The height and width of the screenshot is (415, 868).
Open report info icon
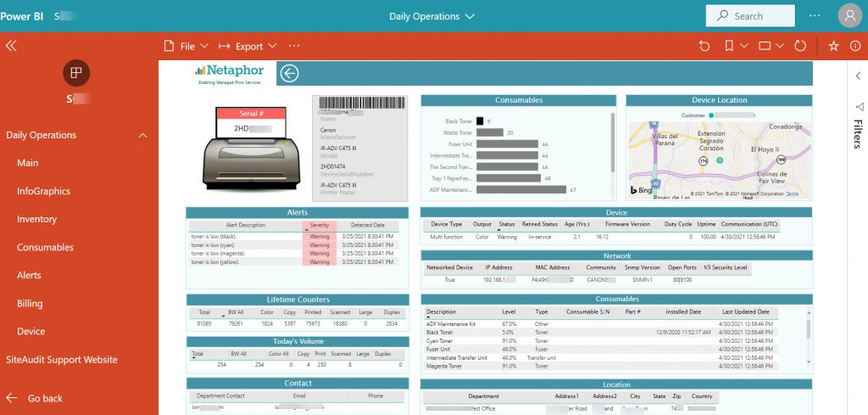coord(854,46)
